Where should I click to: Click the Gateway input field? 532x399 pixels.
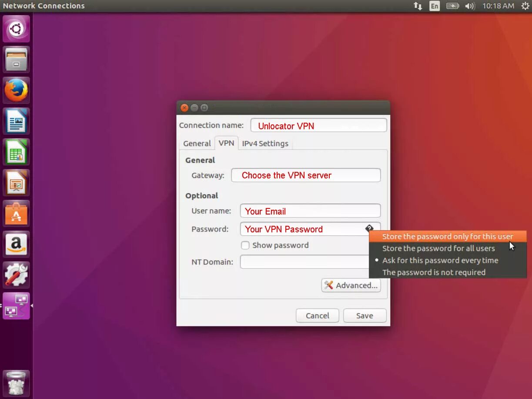click(x=306, y=175)
